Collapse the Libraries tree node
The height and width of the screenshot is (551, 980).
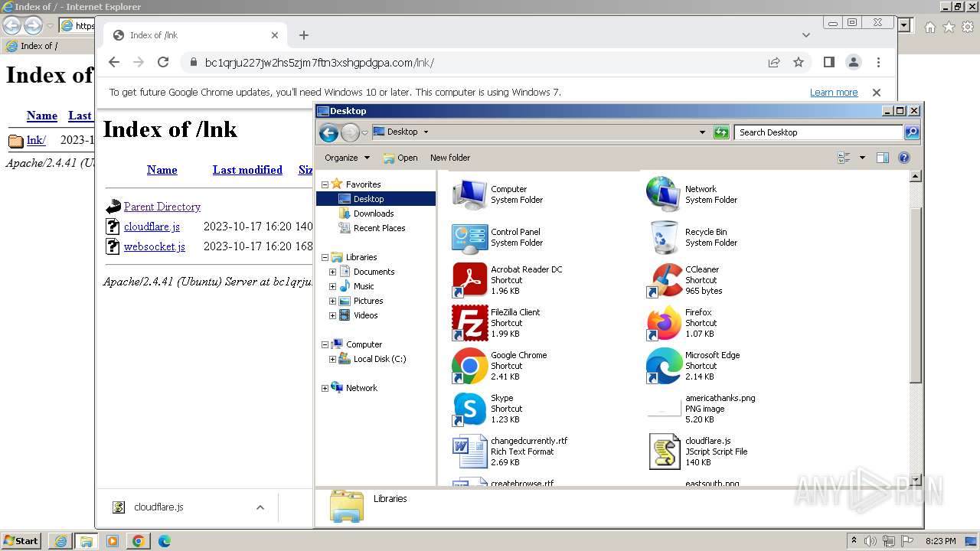pos(325,257)
